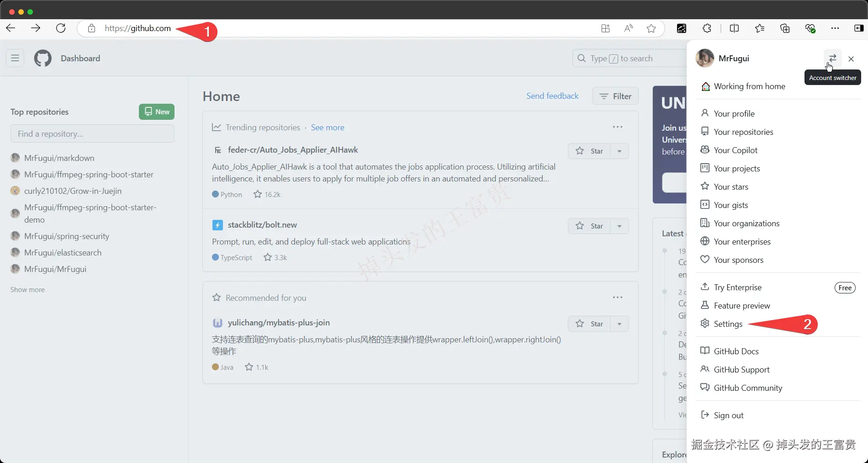This screenshot has width=868, height=463.
Task: Expand star list dropdown for Auto_Jobs_Applier_AIHawk
Action: [619, 151]
